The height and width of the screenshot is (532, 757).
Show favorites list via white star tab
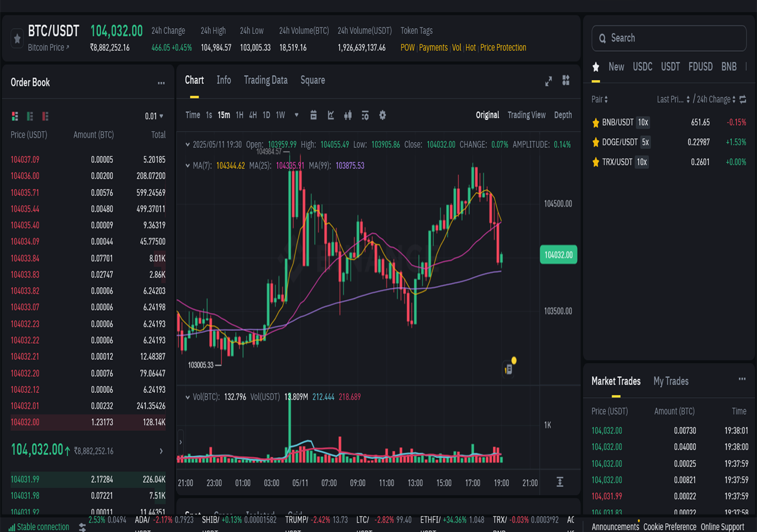(596, 67)
